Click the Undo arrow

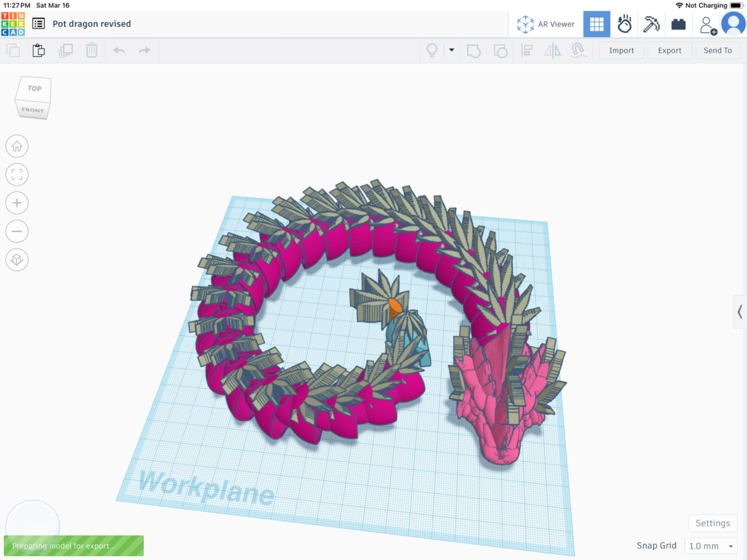tap(119, 50)
